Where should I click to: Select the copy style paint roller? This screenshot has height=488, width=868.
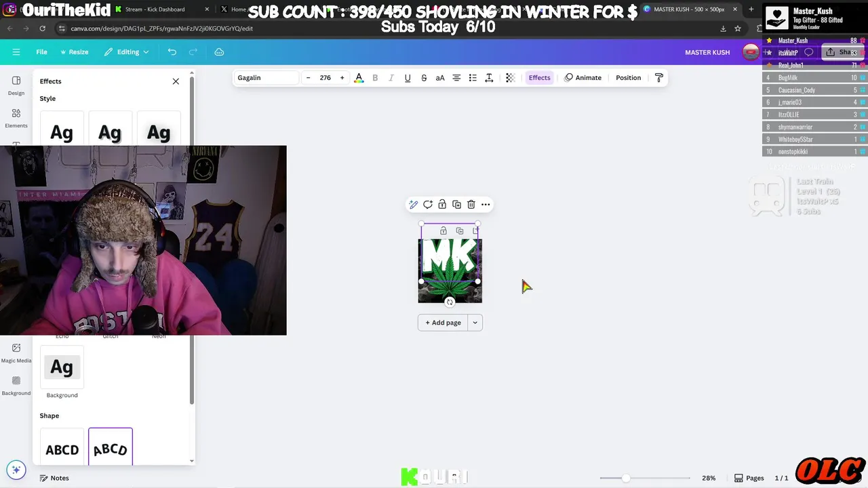coord(659,78)
